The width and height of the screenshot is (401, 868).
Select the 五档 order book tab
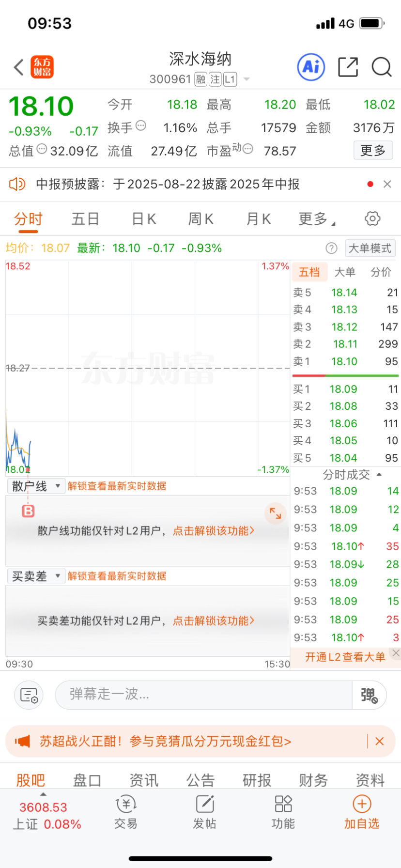309,272
